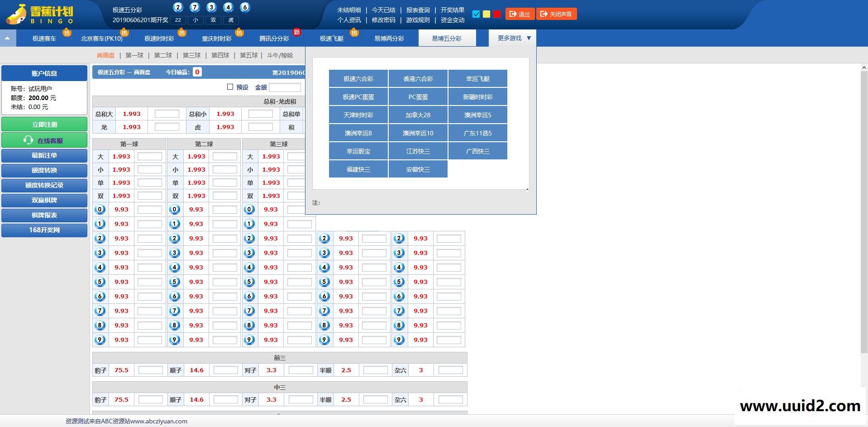Click the 关闭声音 mute-sound icon

click(544, 14)
